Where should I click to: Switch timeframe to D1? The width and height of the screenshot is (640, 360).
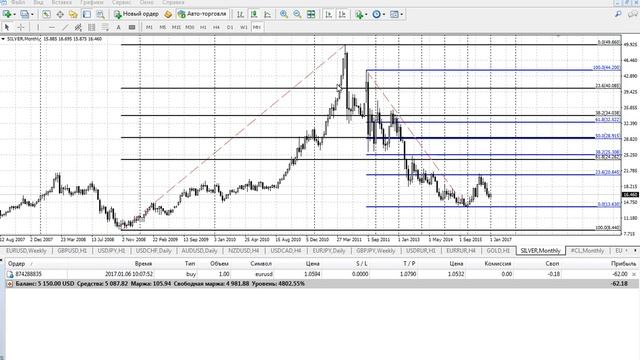click(230, 27)
